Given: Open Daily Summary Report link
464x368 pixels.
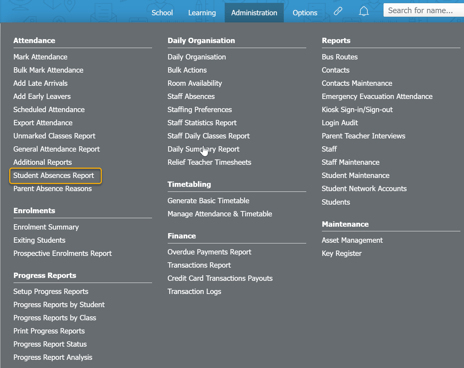Looking at the screenshot, I should pos(203,149).
